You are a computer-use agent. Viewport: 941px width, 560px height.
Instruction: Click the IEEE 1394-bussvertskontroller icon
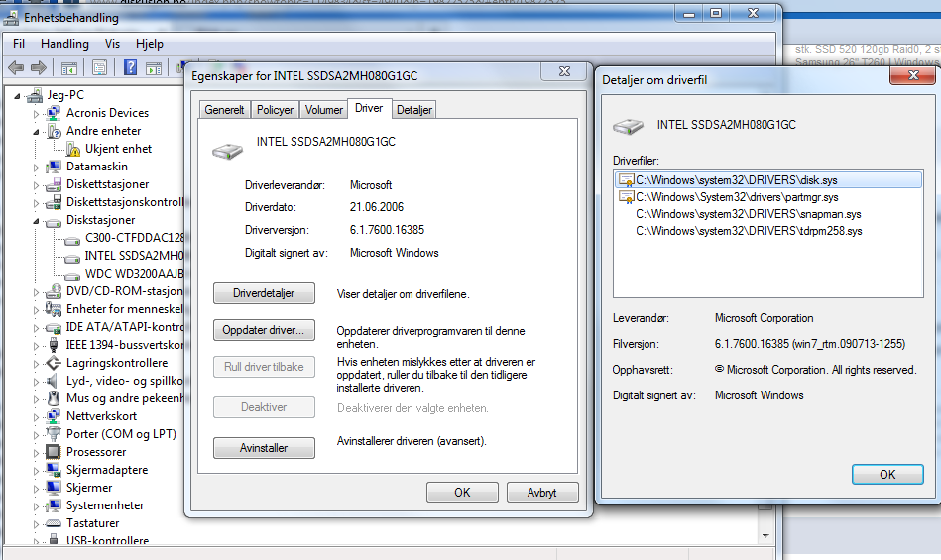(x=54, y=345)
